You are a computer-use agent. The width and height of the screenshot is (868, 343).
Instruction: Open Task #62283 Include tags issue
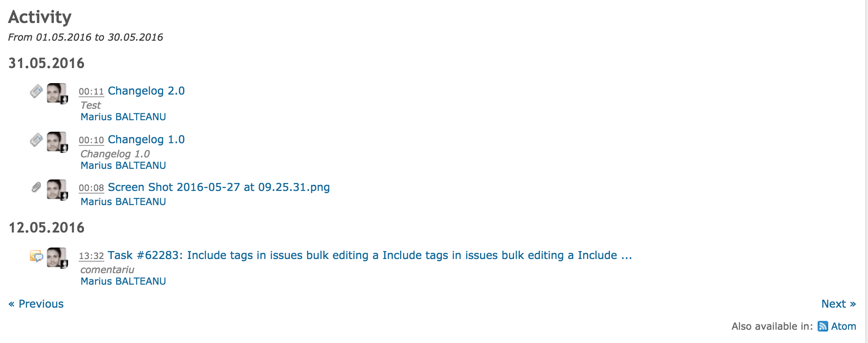coord(370,255)
